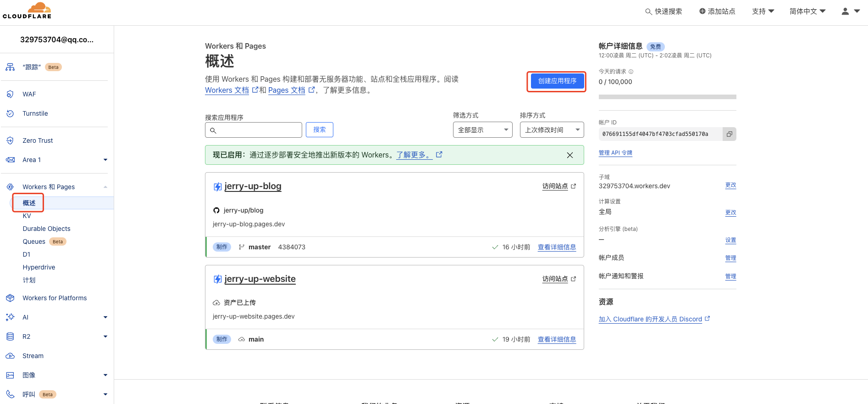Click the Cloudflare logo
Image resolution: width=868 pixels, height=404 pixels.
click(x=27, y=11)
